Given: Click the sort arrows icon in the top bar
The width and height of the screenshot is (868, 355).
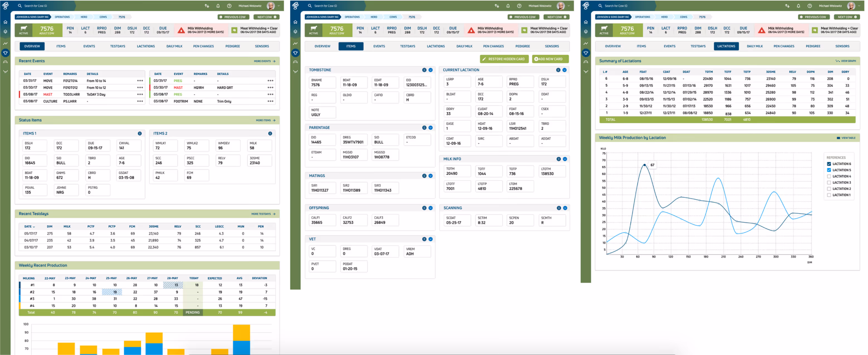Looking at the screenshot, I should tap(207, 6).
